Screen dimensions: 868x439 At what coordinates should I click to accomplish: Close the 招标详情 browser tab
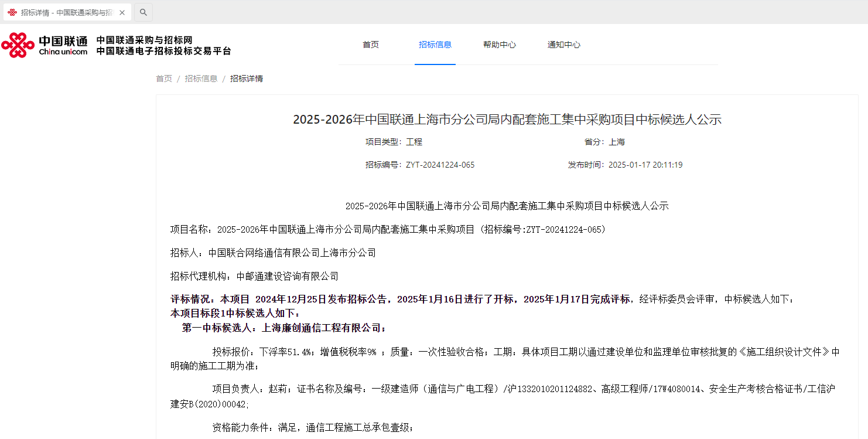coord(122,12)
